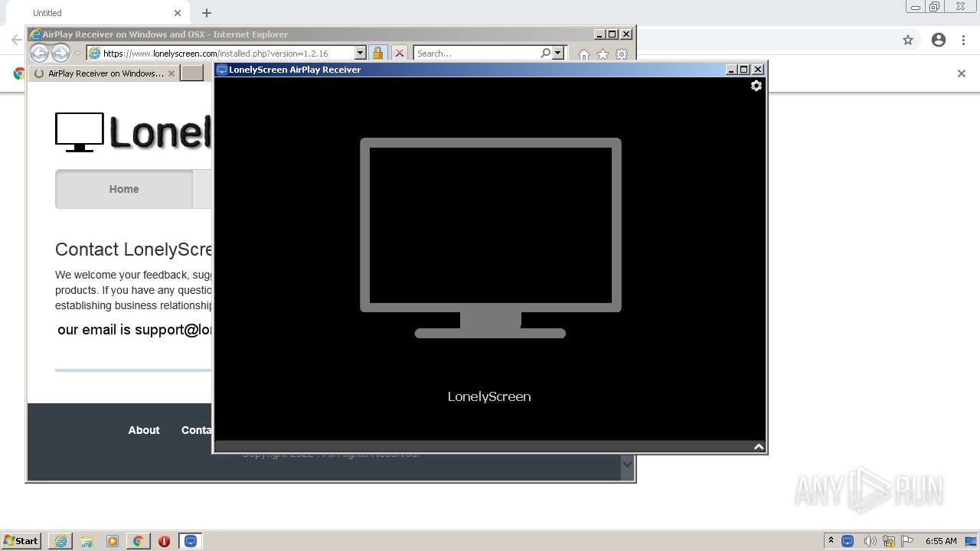Maximize the Internet Explorer window
Screen dimensions: 980x551
coord(612,34)
